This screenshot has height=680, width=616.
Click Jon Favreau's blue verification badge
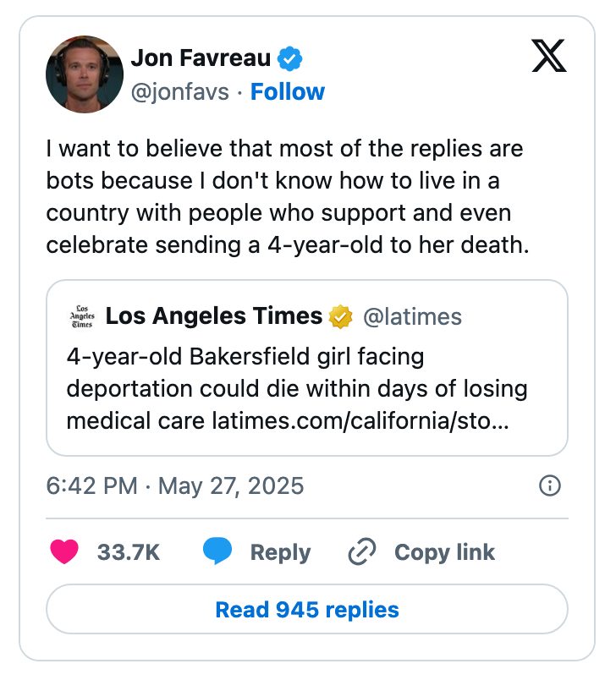click(289, 57)
